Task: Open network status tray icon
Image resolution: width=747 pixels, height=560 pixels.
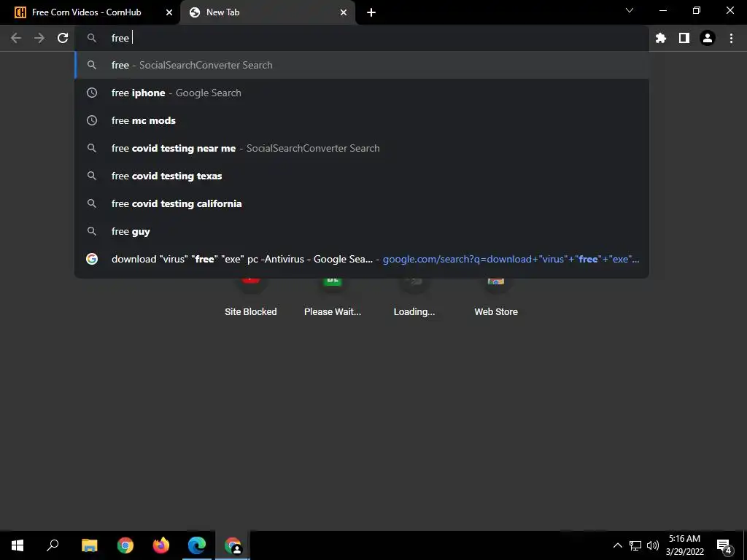Action: click(x=635, y=545)
